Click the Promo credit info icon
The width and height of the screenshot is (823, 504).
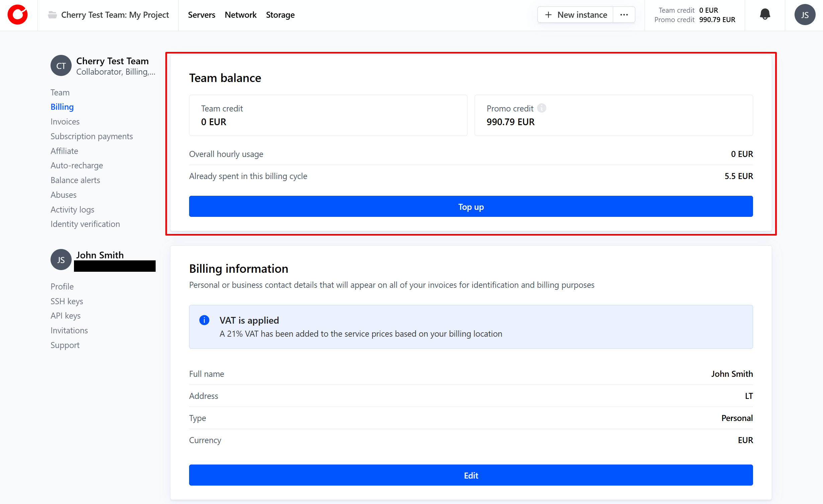542,108
